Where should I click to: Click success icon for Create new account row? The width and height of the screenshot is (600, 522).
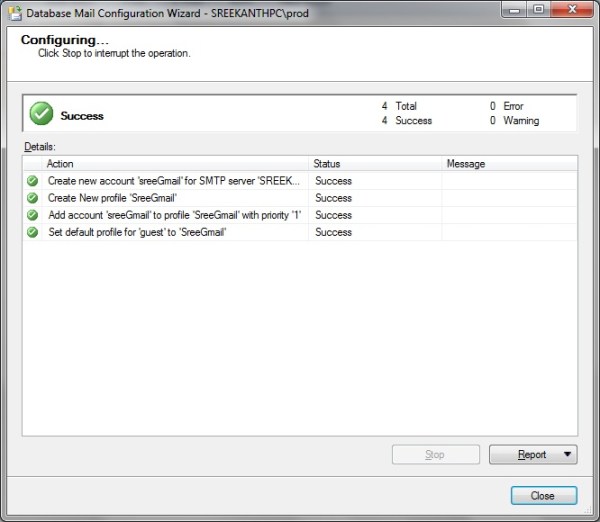click(33, 181)
